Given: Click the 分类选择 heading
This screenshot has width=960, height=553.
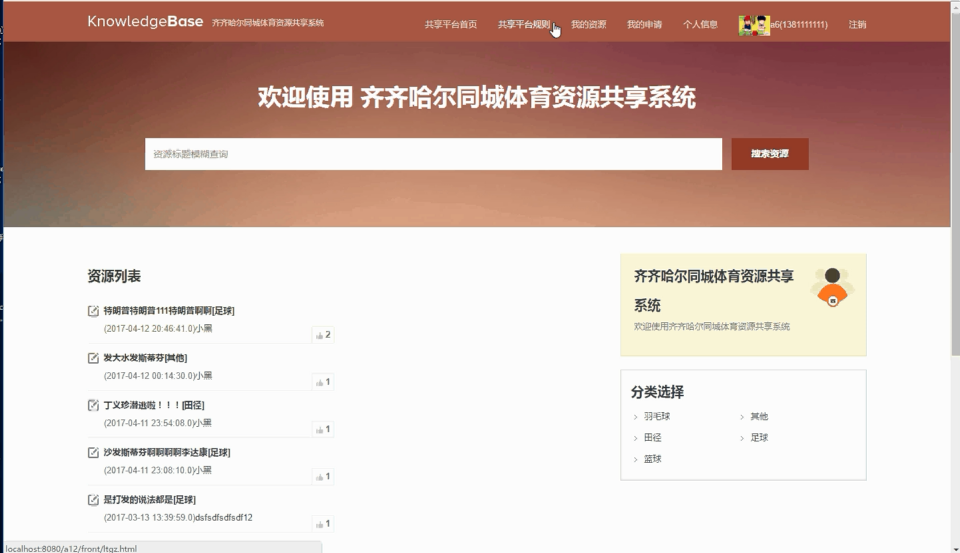Looking at the screenshot, I should tap(658, 392).
